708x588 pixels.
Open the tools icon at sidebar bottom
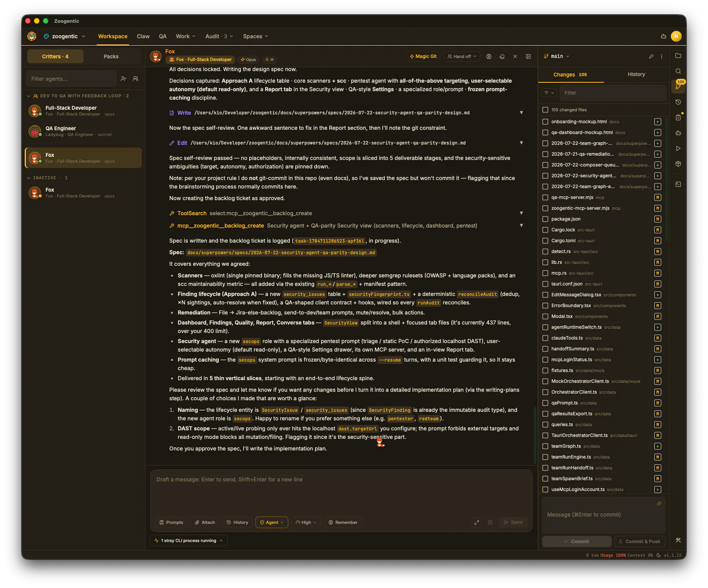(678, 540)
